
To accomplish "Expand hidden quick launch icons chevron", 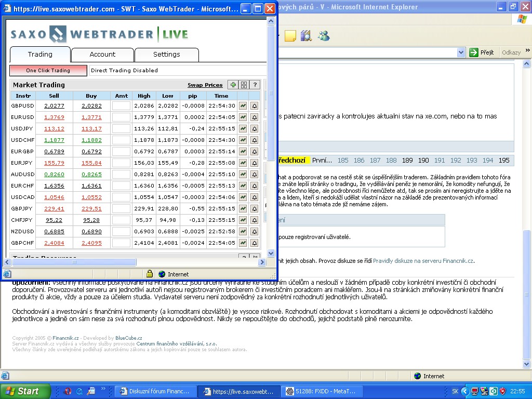I will 103,389.
